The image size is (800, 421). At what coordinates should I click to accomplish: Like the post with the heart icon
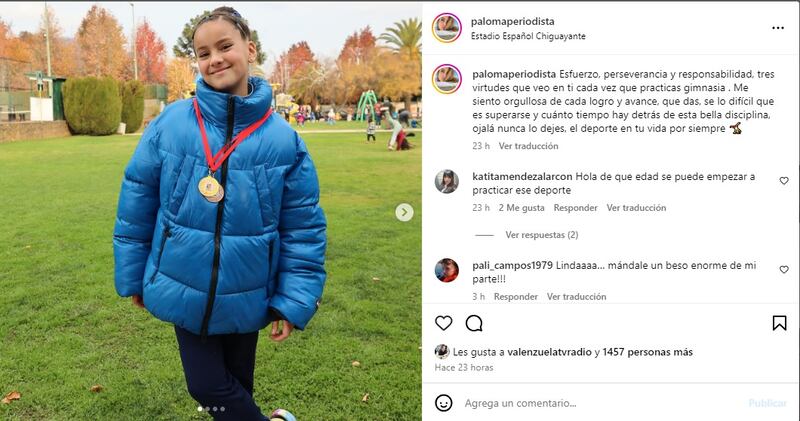coord(443,323)
